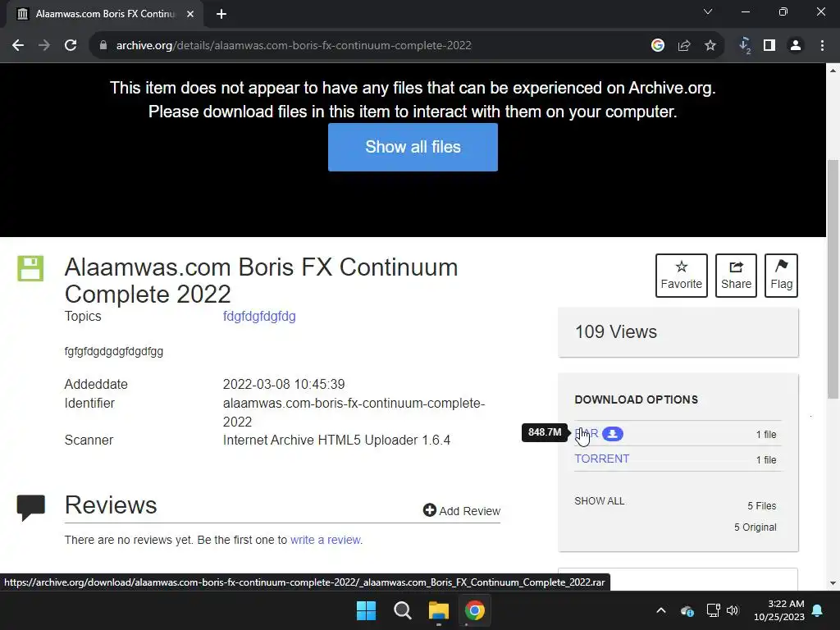Reload the archive.org page
This screenshot has height=630, width=840.
(x=71, y=46)
